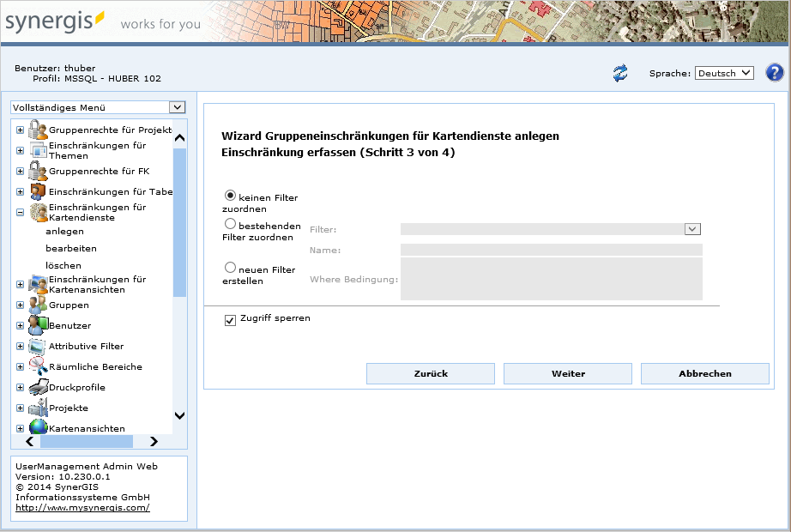Select 'neuen Filter erstellen' radio button

(x=230, y=268)
